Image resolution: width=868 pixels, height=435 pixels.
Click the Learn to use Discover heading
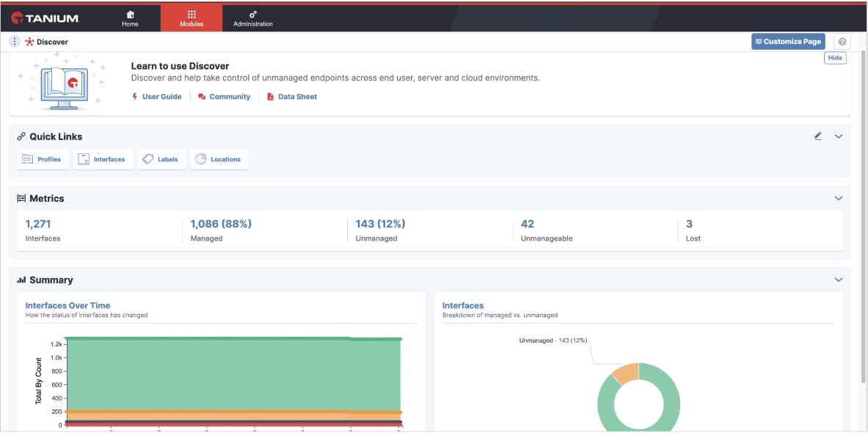(180, 66)
